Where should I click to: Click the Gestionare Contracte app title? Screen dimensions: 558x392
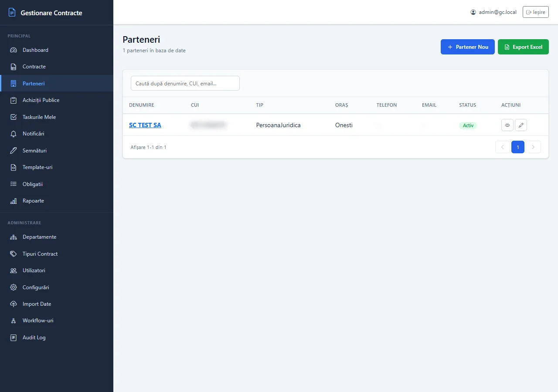[51, 13]
